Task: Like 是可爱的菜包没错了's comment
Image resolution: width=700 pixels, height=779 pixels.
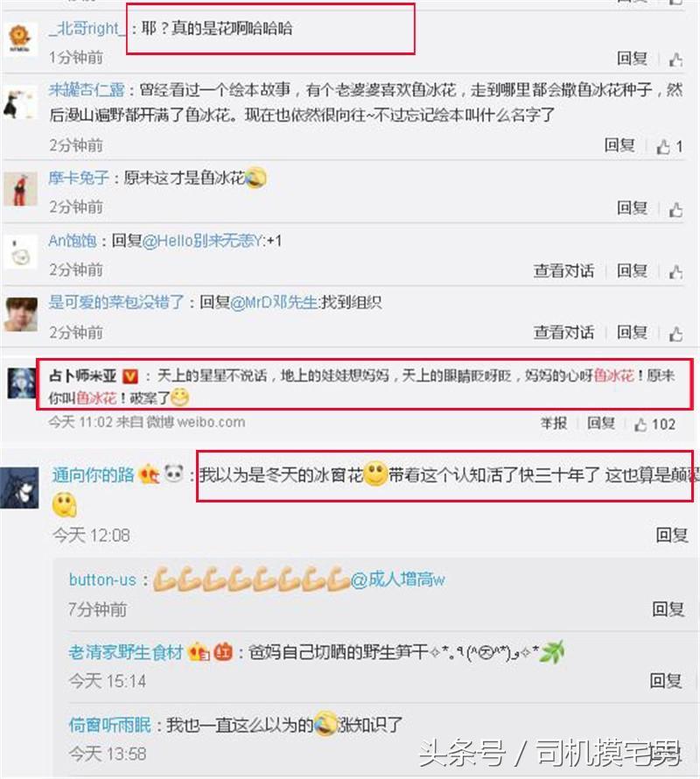Action: 675,333
